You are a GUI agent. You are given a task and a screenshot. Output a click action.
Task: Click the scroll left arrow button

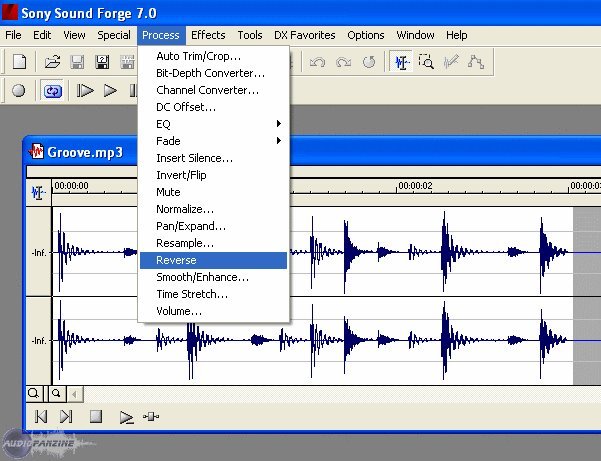(75, 394)
